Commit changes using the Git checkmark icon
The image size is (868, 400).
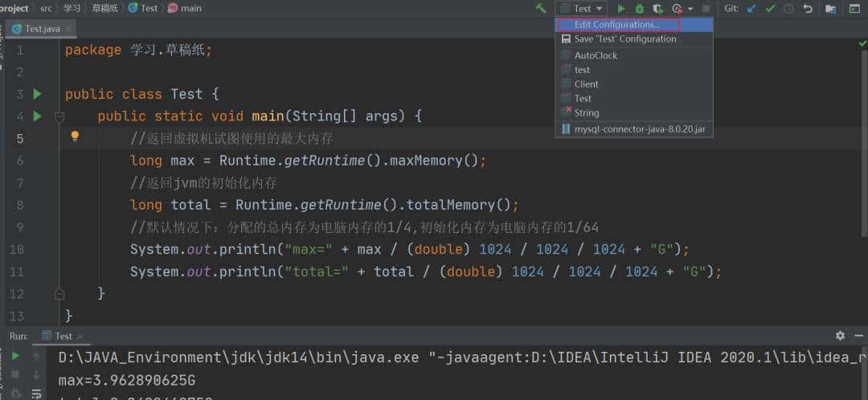tap(771, 8)
